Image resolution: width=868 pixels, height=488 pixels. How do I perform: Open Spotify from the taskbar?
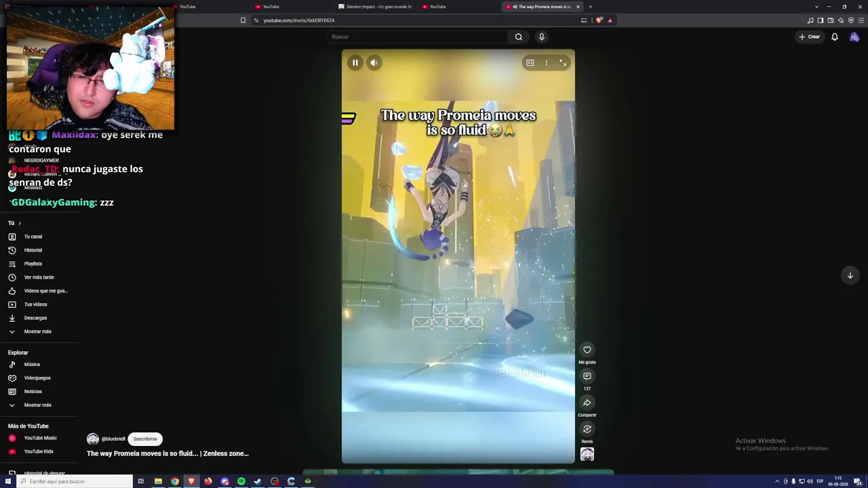coord(241,481)
